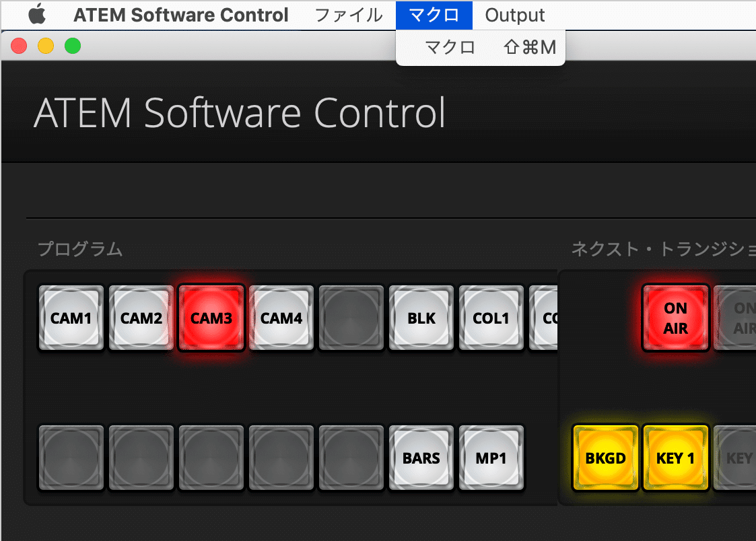756x541 pixels.
Task: Open the ファイル menu
Action: pos(349,15)
